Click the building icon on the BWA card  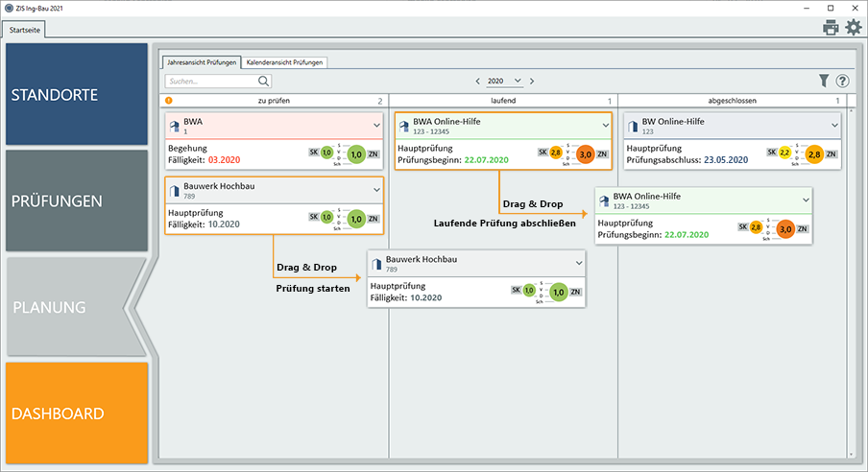tap(174, 125)
